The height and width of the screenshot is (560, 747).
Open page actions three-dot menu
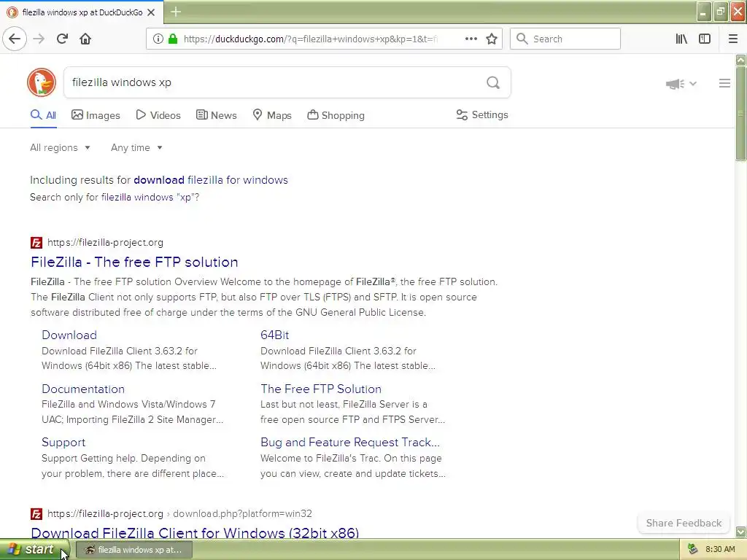tap(471, 39)
